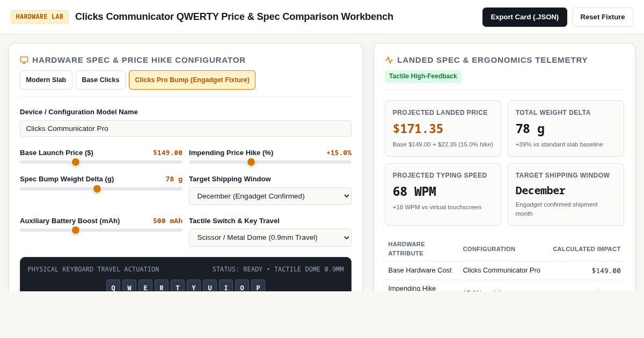Click the O key on keyboard preview
Image resolution: width=644 pixels, height=338 pixels.
242,286
